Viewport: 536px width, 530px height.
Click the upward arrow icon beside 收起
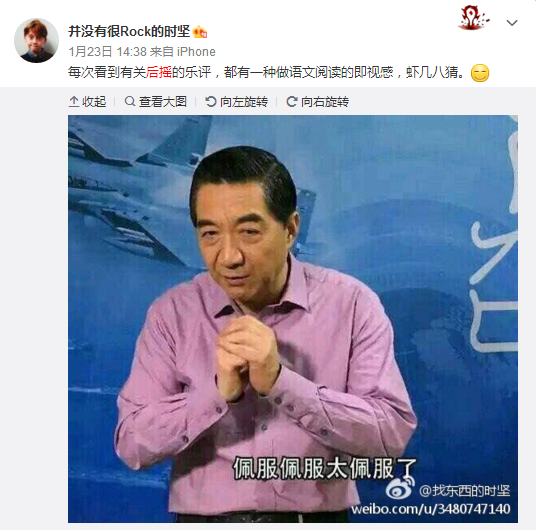tap(74, 102)
